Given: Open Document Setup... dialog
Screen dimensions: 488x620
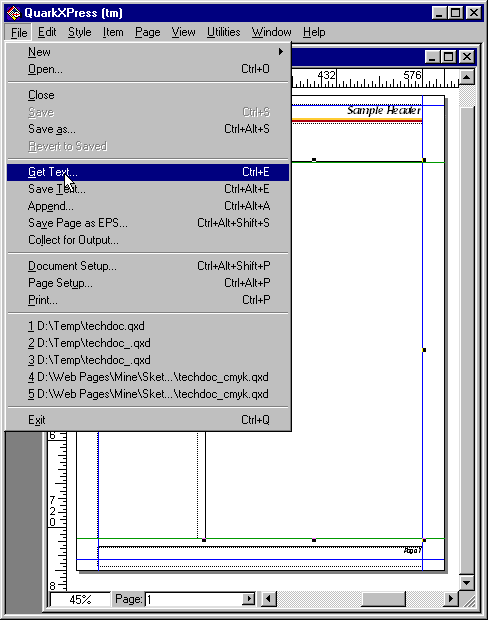Looking at the screenshot, I should point(148,266).
